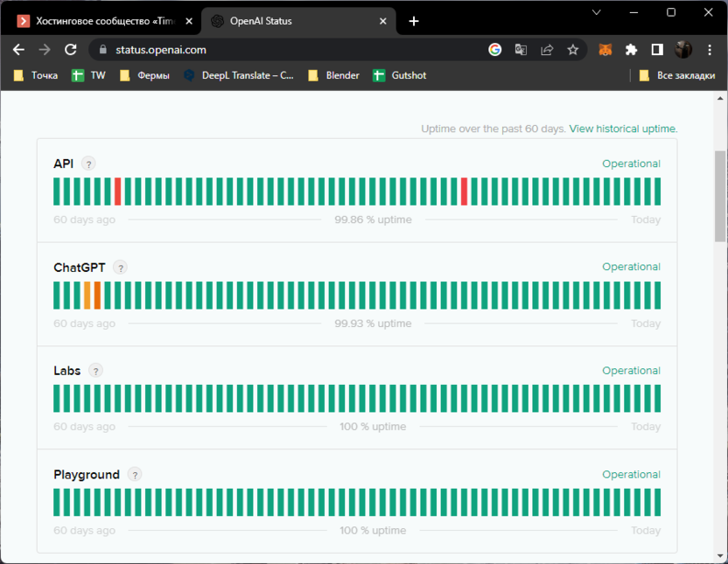Go back to the previous page
The image size is (728, 564).
18,50
